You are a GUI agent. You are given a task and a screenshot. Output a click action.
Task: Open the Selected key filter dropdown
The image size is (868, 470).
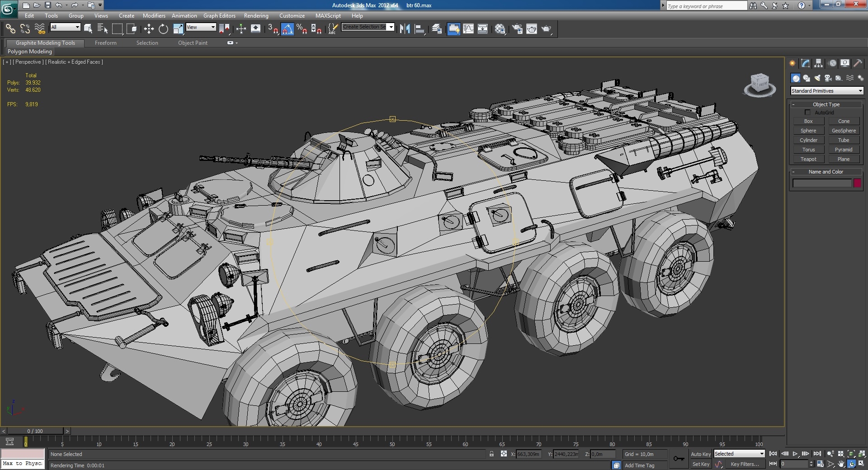pyautogui.click(x=739, y=454)
